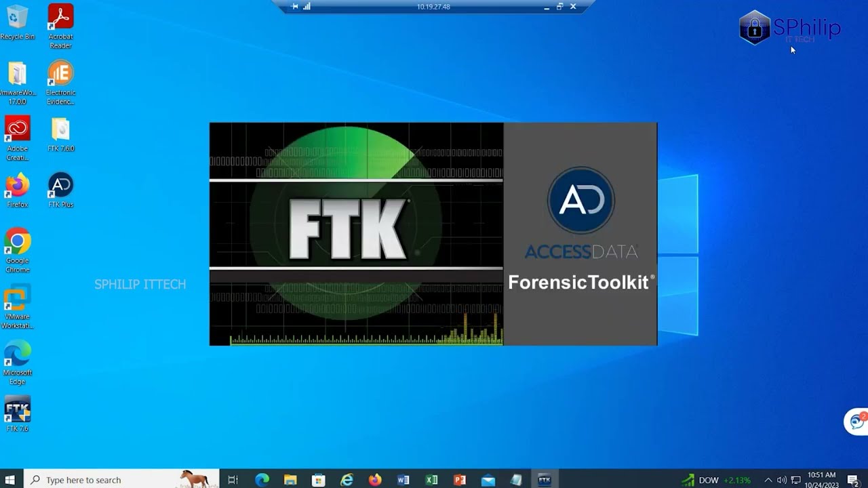Open the clock showing 10:51 AM

(x=821, y=480)
